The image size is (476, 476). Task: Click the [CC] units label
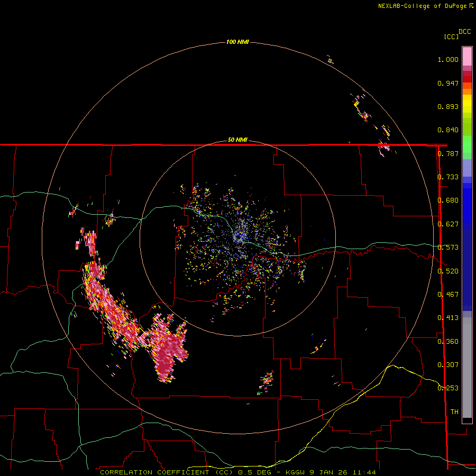[451, 36]
